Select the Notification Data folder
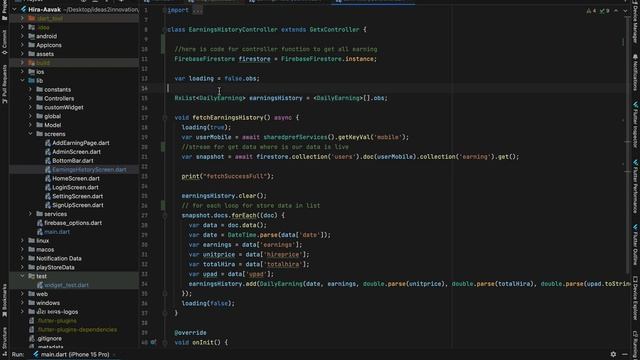This screenshot has height=360, width=640. (59, 258)
